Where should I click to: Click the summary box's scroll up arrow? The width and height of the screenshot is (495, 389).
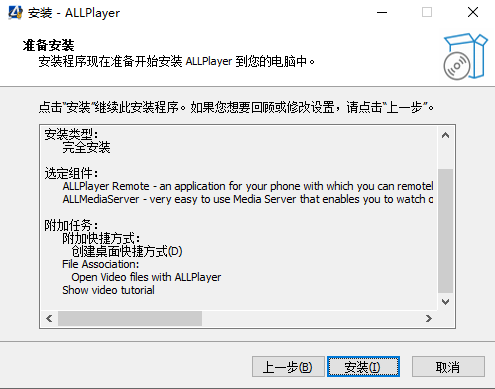pos(445,135)
